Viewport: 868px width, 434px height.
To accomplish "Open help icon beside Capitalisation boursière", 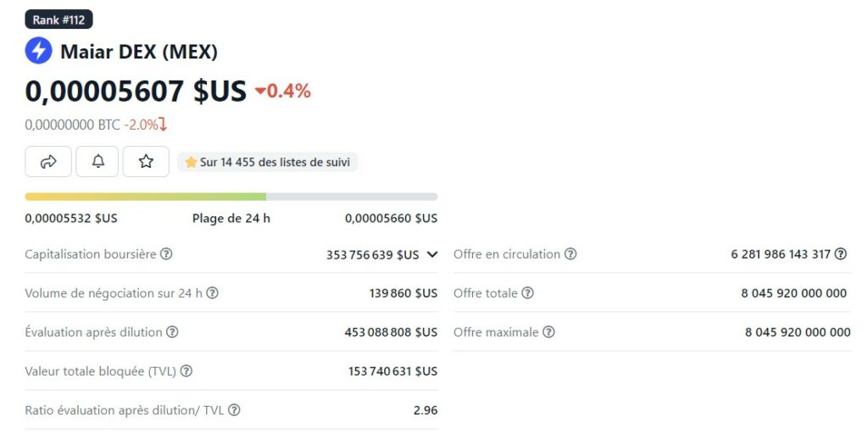I will point(167,254).
